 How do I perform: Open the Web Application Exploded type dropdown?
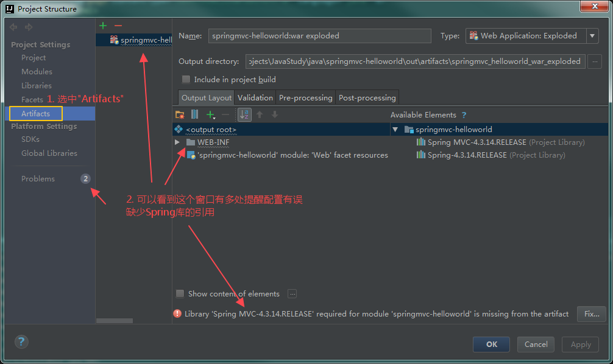[592, 36]
